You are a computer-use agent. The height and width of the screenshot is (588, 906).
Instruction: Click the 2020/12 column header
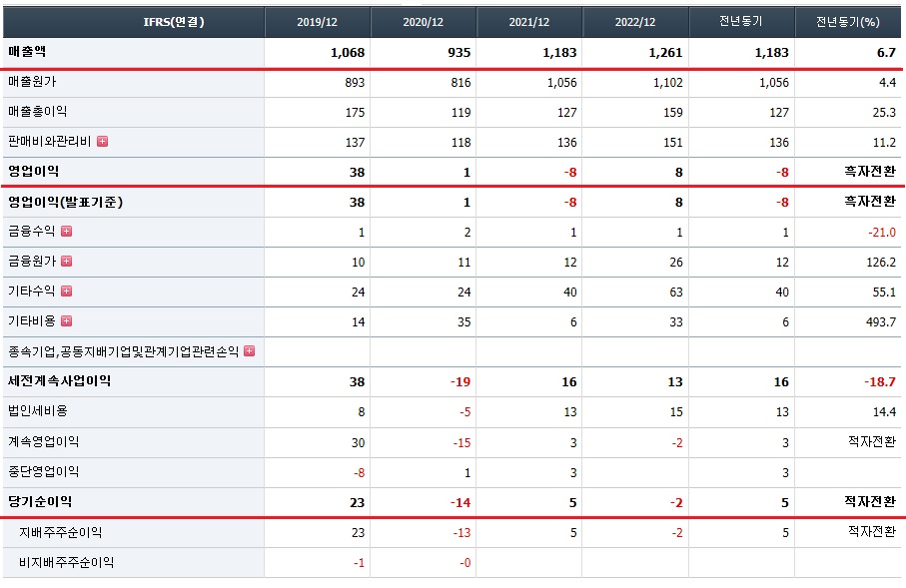point(423,22)
